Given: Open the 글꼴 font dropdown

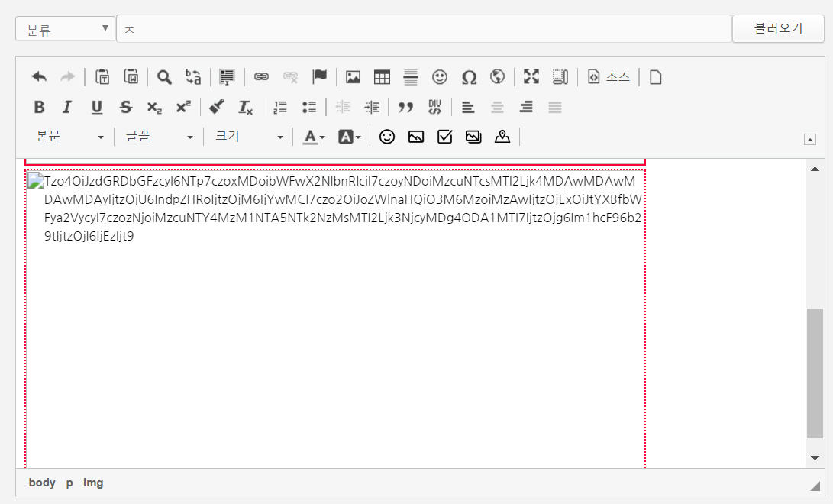Looking at the screenshot, I should [159, 137].
